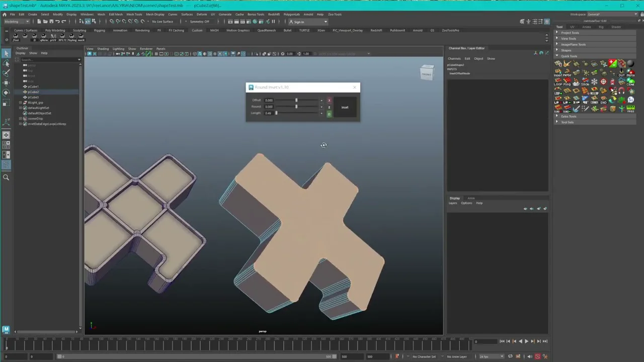The height and width of the screenshot is (362, 644).
Task: Toggle the red X button in Round Inset
Action: tap(330, 100)
